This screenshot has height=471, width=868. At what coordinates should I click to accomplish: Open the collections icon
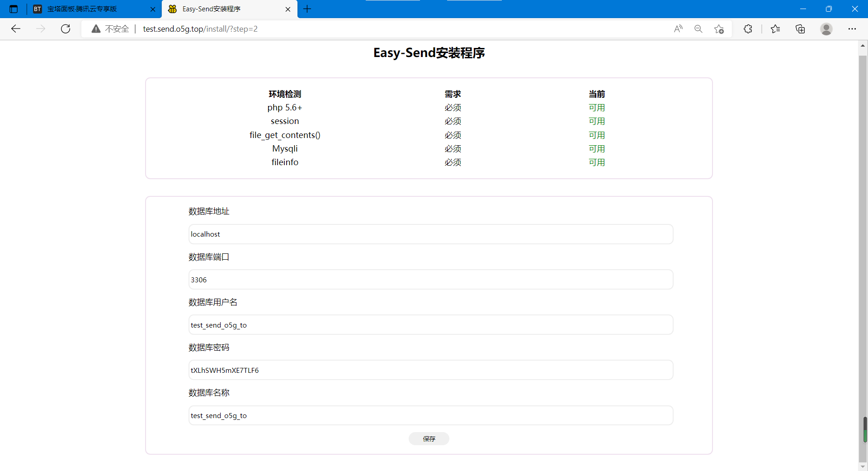800,29
